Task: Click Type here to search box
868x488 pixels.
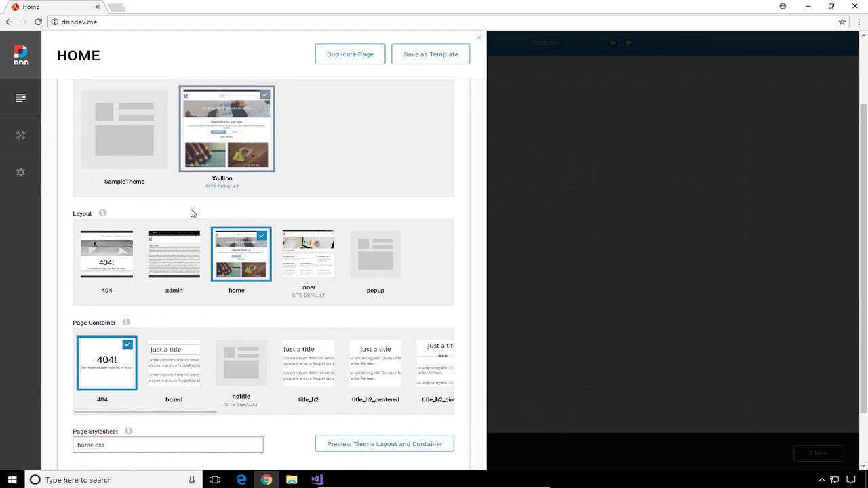Action: [114, 479]
